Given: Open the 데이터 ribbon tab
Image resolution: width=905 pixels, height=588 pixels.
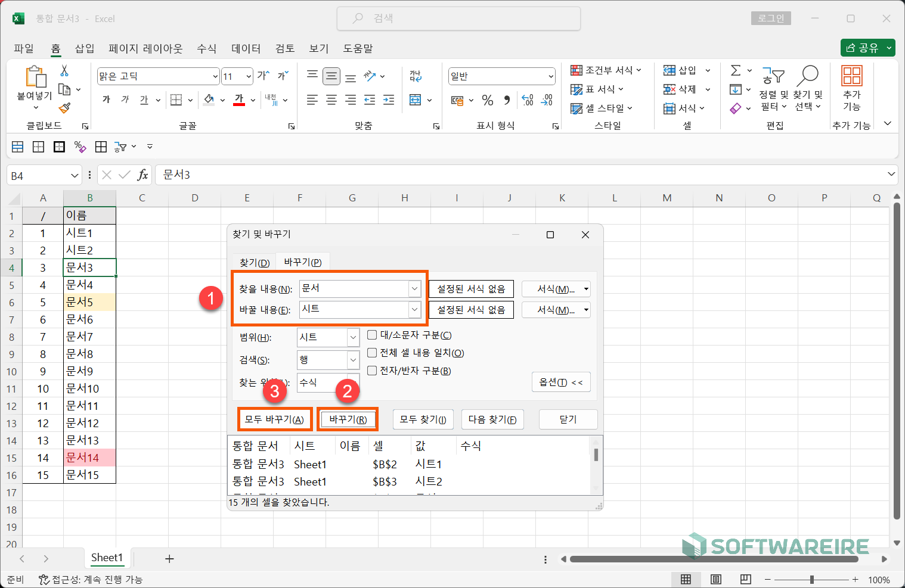Looking at the screenshot, I should pyautogui.click(x=246, y=48).
